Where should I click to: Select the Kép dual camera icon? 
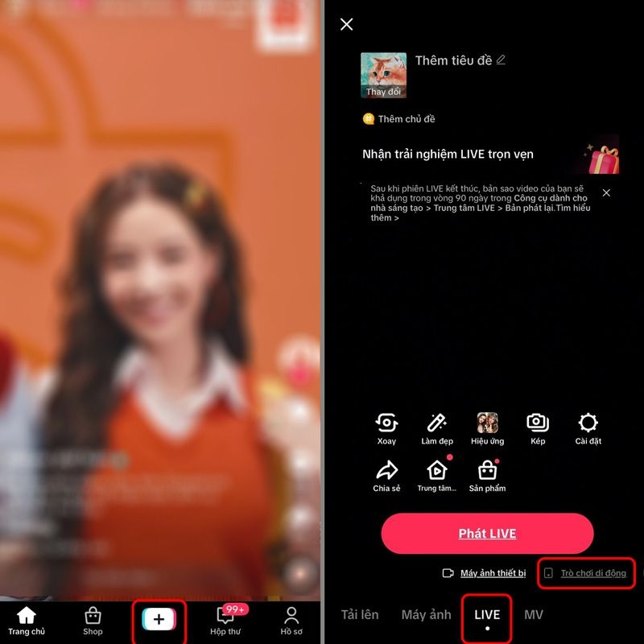click(538, 422)
